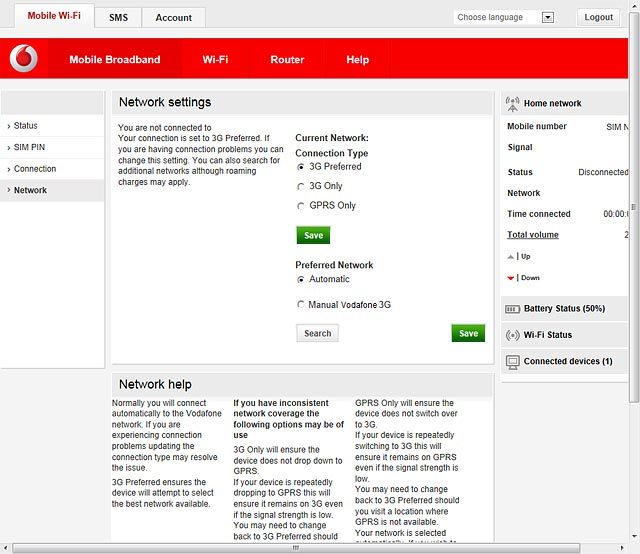Open the Wi-Fi menu in red bar
This screenshot has height=554, width=640.
pos(215,60)
